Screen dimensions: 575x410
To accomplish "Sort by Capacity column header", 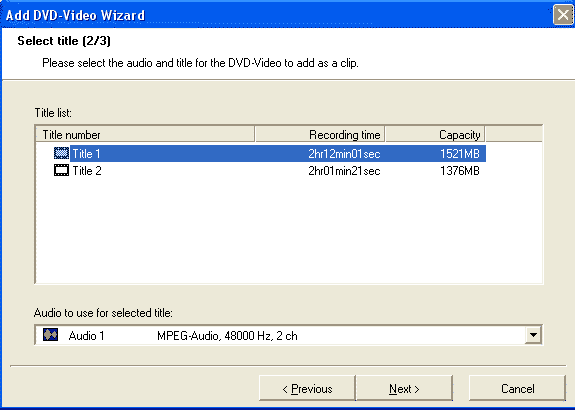I will (x=435, y=135).
